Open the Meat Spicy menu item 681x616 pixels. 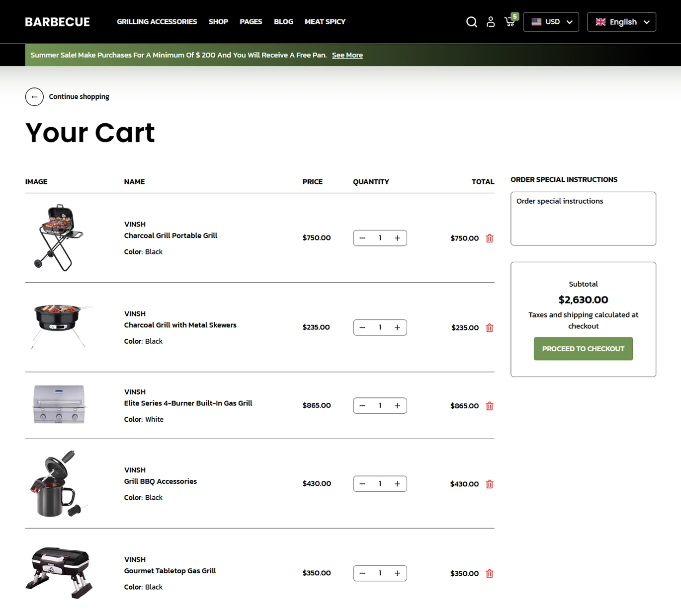325,22
